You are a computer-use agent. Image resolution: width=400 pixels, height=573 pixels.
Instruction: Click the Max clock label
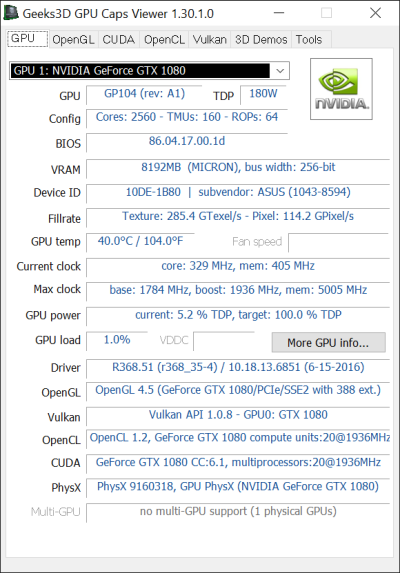click(x=57, y=289)
